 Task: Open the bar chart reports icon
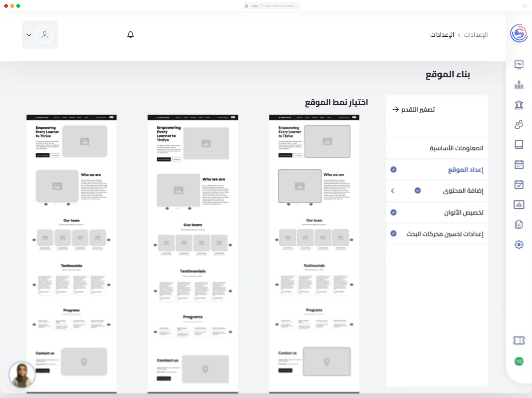(519, 205)
